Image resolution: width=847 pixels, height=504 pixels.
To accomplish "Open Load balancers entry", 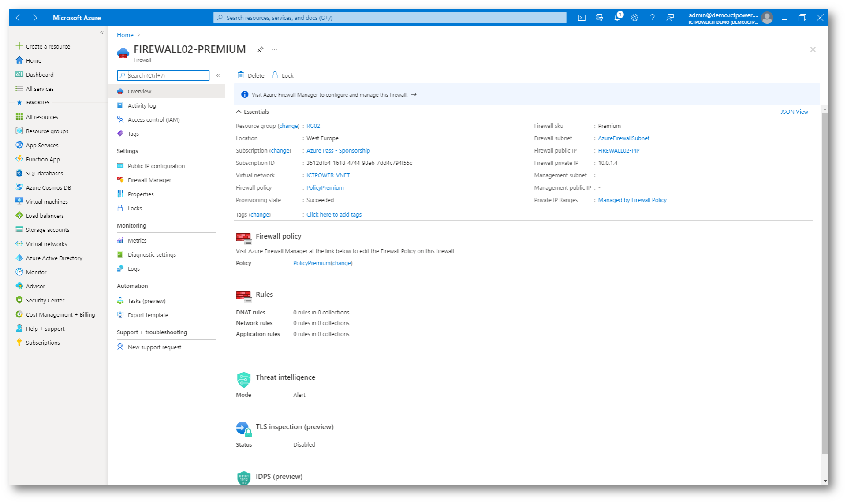I will click(40, 216).
